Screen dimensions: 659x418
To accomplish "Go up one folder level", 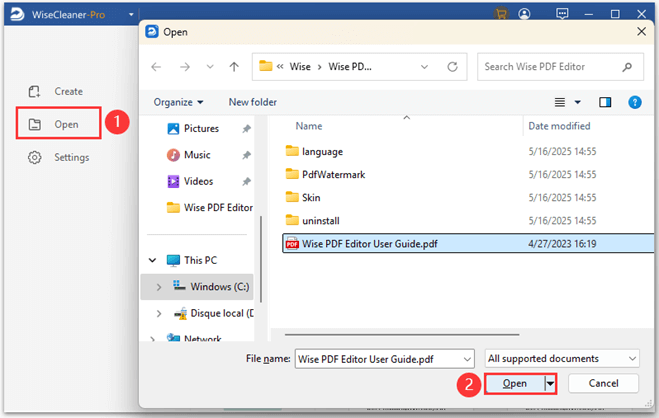I will pos(234,67).
